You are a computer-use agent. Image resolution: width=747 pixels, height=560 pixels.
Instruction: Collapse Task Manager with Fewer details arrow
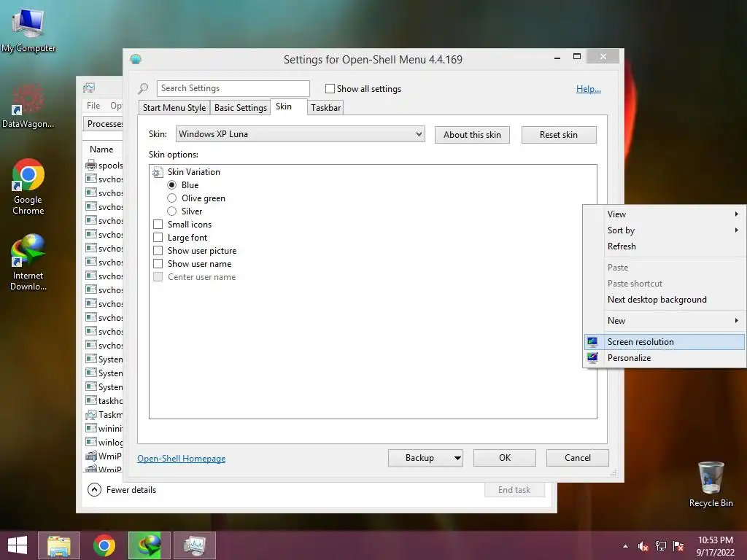tap(94, 489)
